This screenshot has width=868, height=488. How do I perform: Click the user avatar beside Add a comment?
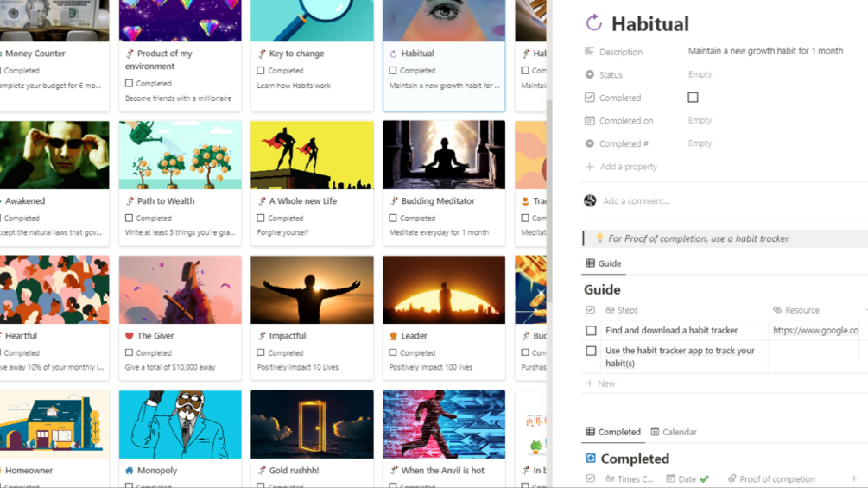pos(590,200)
